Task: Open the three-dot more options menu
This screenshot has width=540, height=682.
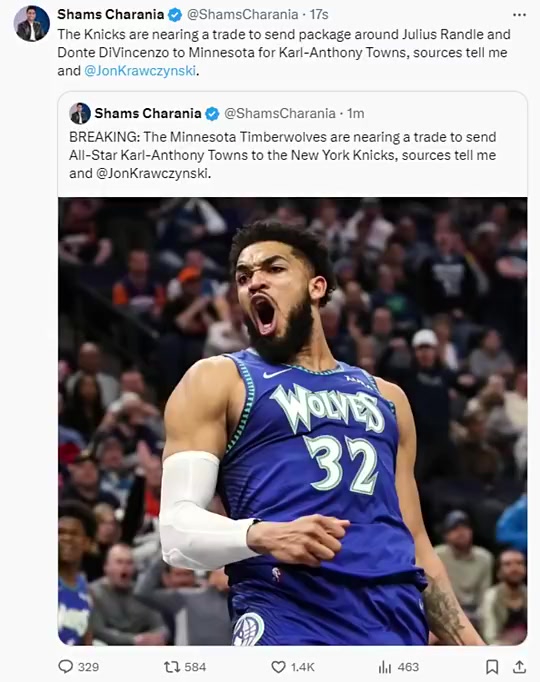Action: [x=519, y=15]
